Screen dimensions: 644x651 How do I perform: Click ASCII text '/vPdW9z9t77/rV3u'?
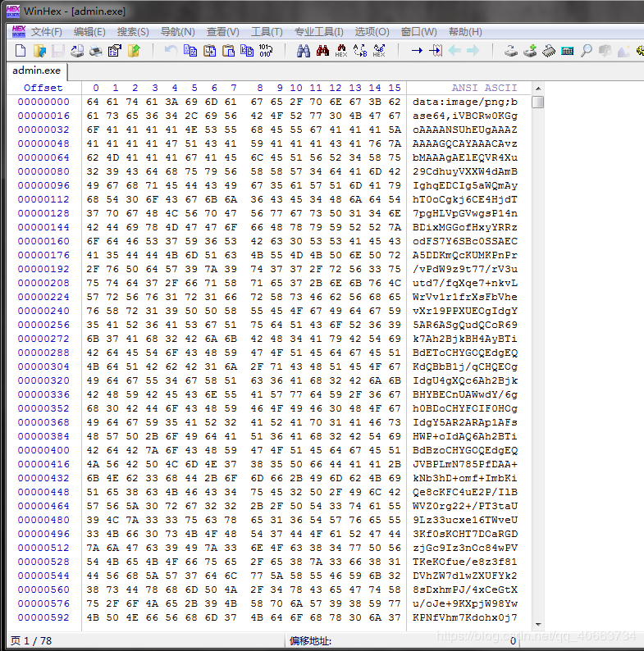(x=465, y=269)
